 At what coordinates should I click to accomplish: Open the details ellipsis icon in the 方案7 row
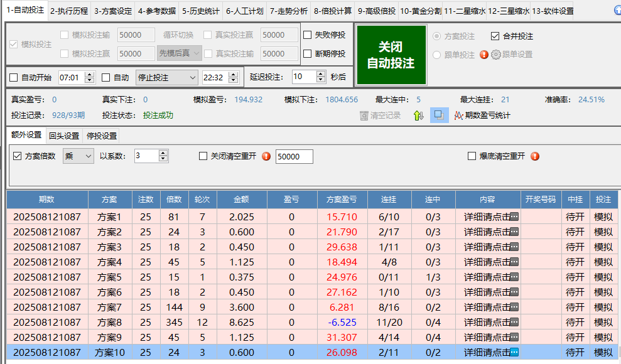[x=514, y=307]
